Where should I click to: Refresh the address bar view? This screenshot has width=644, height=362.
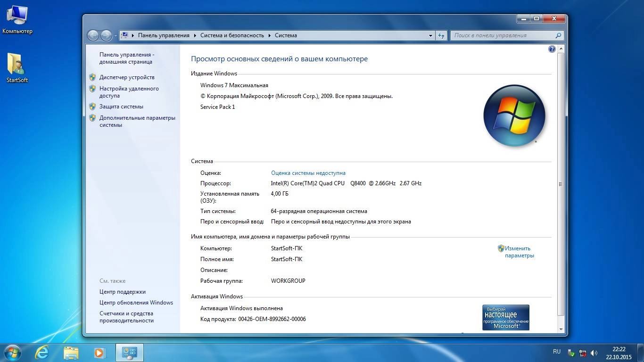(441, 35)
